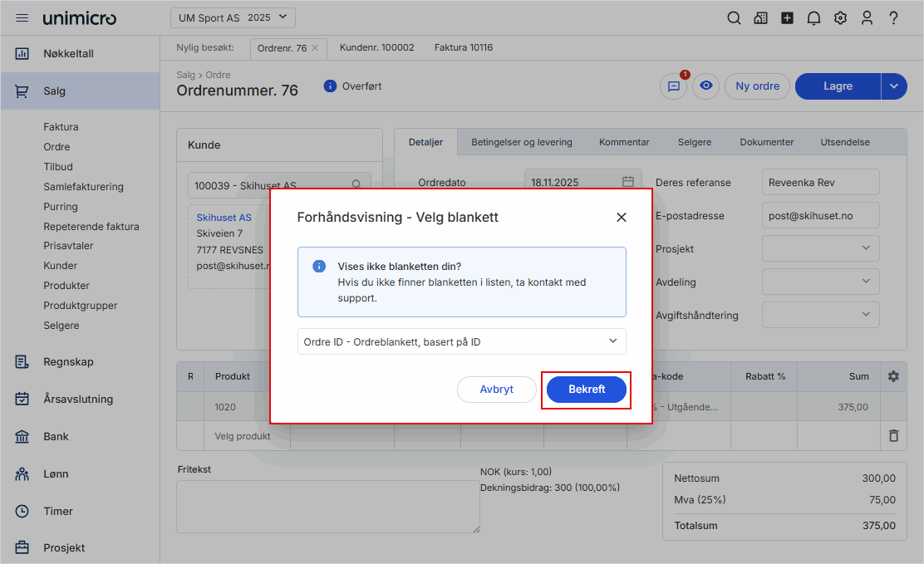This screenshot has width=924, height=564.
Task: Select Faktura in the Salg menu
Action: (61, 127)
